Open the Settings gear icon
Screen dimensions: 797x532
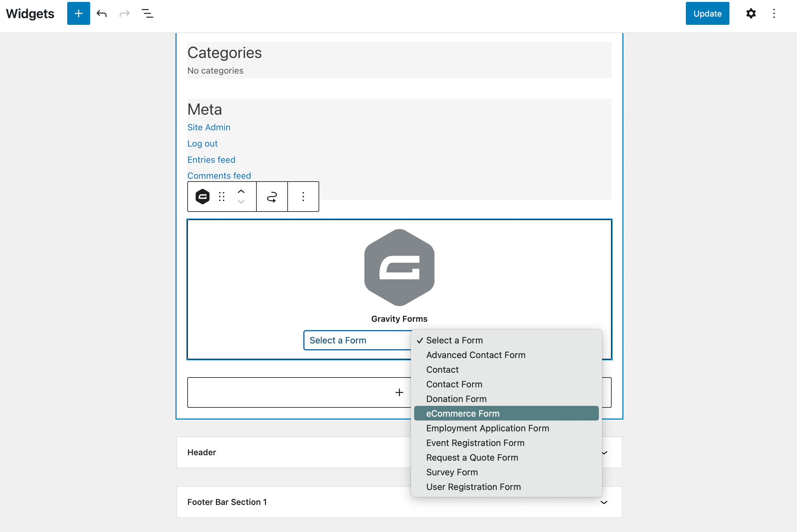click(751, 14)
